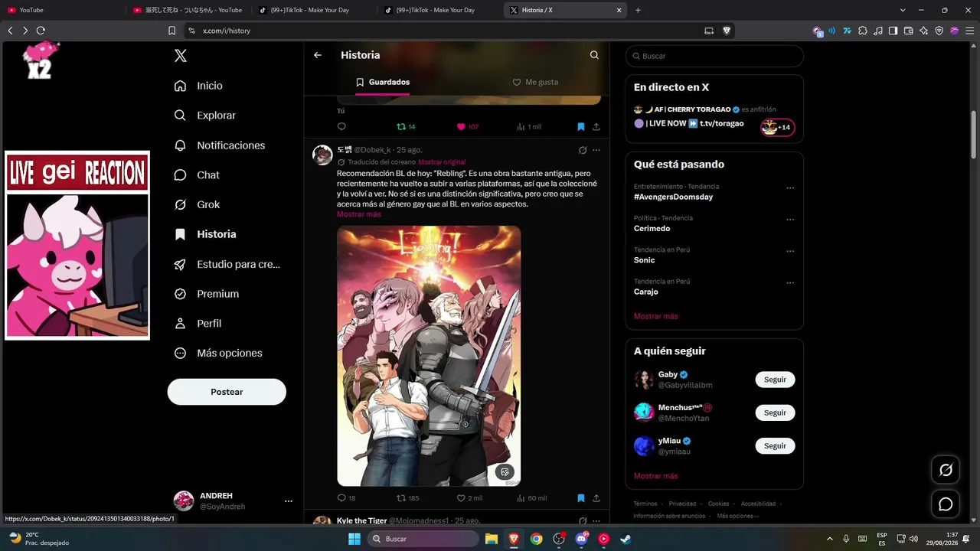The width and height of the screenshot is (980, 551).
Task: Follow Menchus with the Seguir button
Action: [x=775, y=412]
